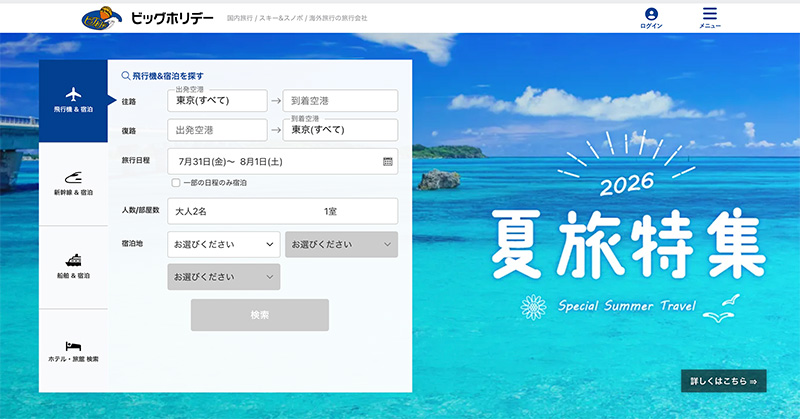The height and width of the screenshot is (419, 800).
Task: Click the outbound 到着空港 input field
Action: (x=340, y=101)
